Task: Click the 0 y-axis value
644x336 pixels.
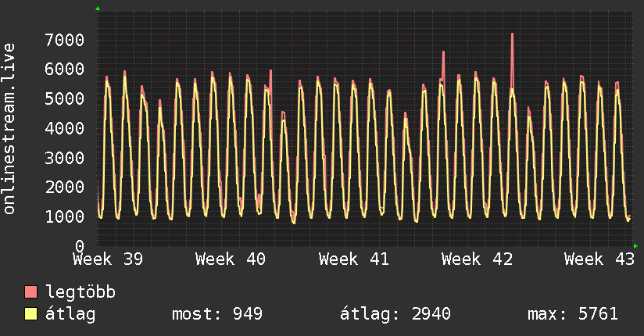Action: tap(80, 246)
